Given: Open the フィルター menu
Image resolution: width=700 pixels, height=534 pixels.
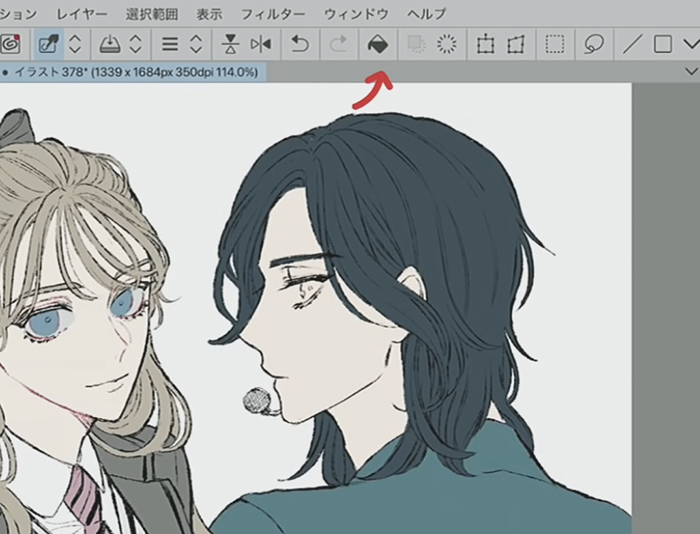Looking at the screenshot, I should [273, 14].
